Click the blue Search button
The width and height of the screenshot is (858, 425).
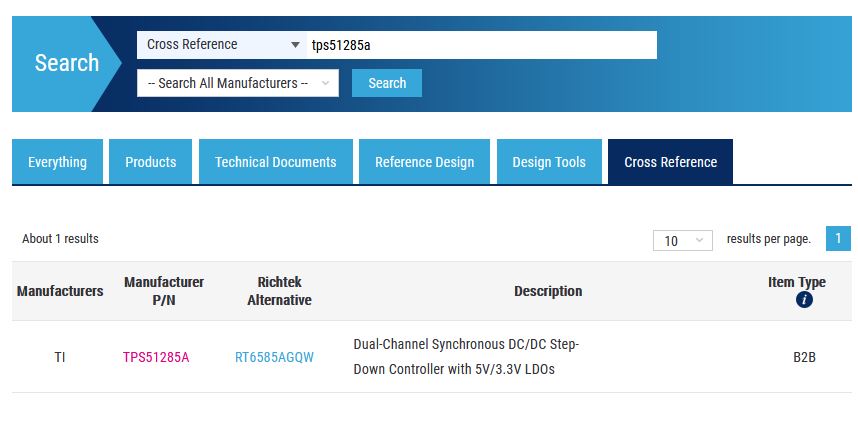[387, 83]
